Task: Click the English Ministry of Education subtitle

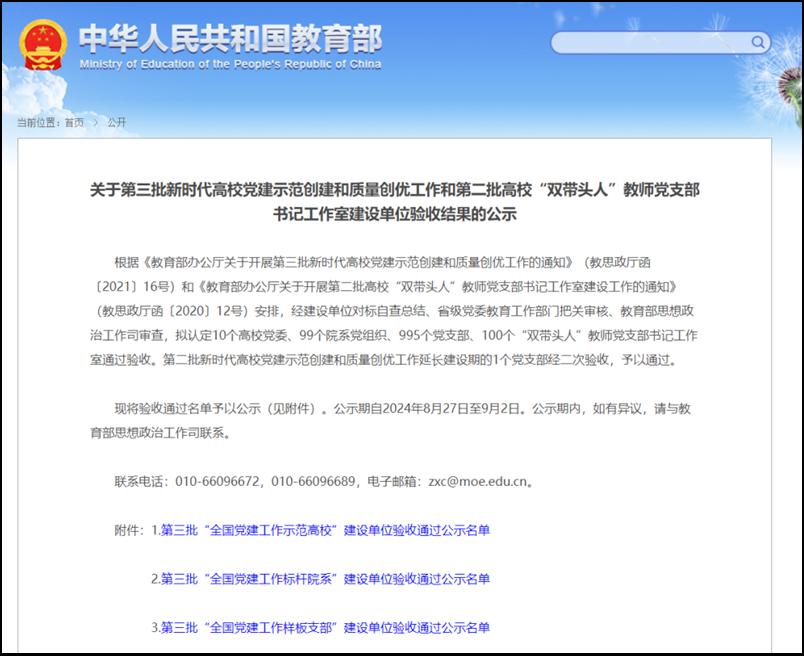Action: (x=230, y=65)
